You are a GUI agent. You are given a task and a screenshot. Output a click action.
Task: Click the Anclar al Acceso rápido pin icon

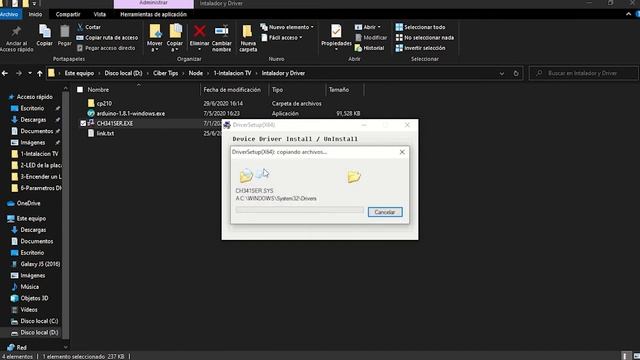tap(16, 32)
